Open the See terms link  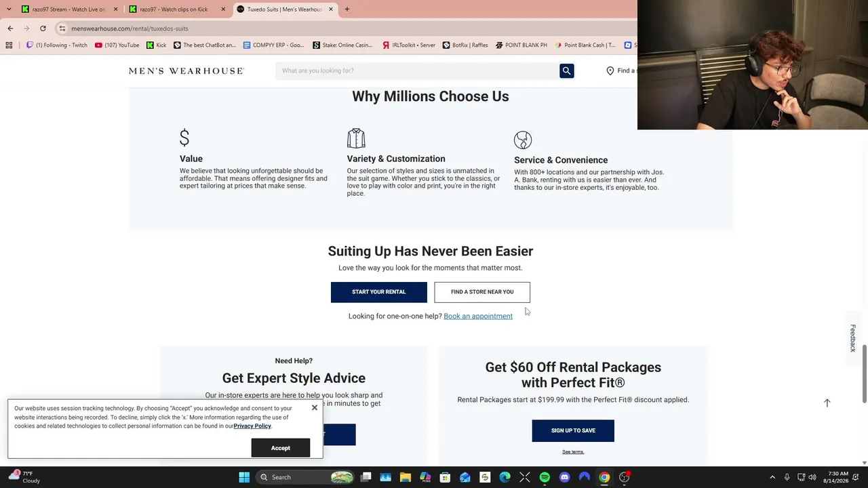point(573,452)
